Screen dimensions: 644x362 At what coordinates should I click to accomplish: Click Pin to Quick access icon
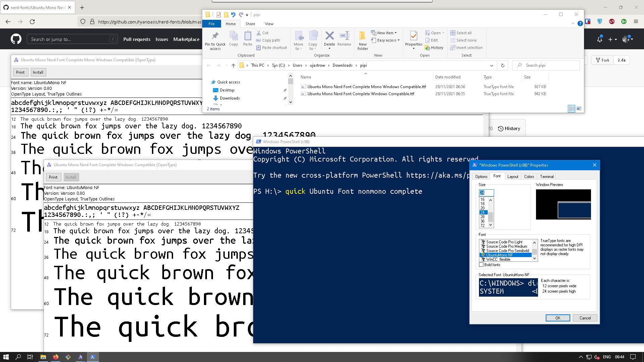(215, 36)
